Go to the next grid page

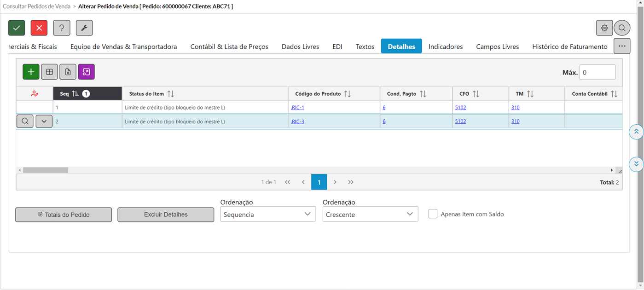coord(335,182)
